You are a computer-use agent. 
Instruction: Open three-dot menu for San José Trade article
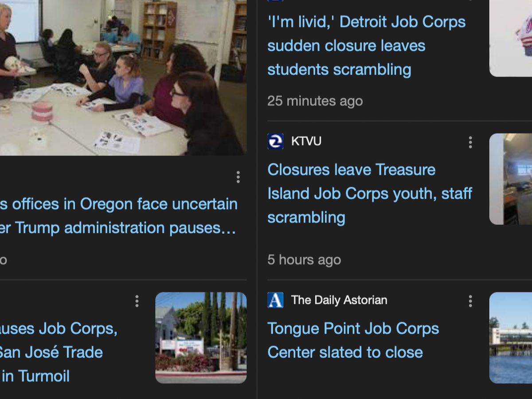click(x=137, y=301)
